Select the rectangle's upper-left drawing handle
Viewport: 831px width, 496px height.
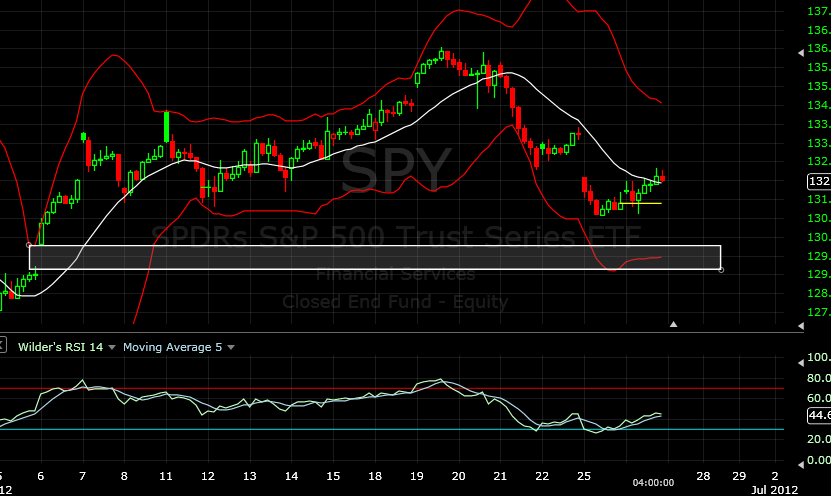tap(29, 245)
